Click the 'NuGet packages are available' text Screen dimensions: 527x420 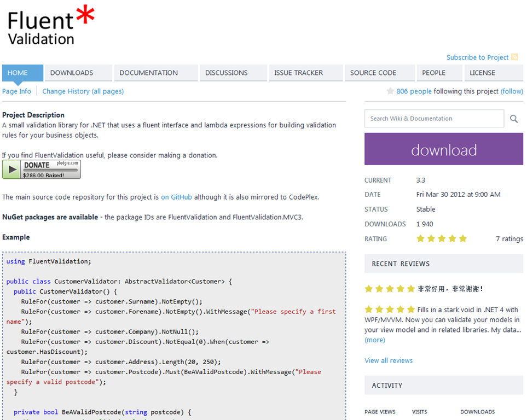coord(50,217)
